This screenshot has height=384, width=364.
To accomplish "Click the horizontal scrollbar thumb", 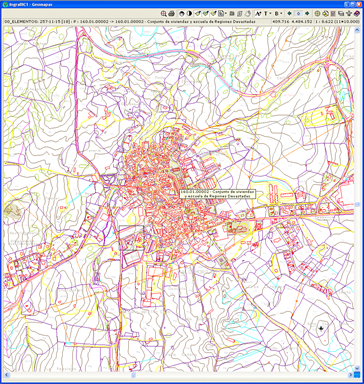I will point(133,375).
